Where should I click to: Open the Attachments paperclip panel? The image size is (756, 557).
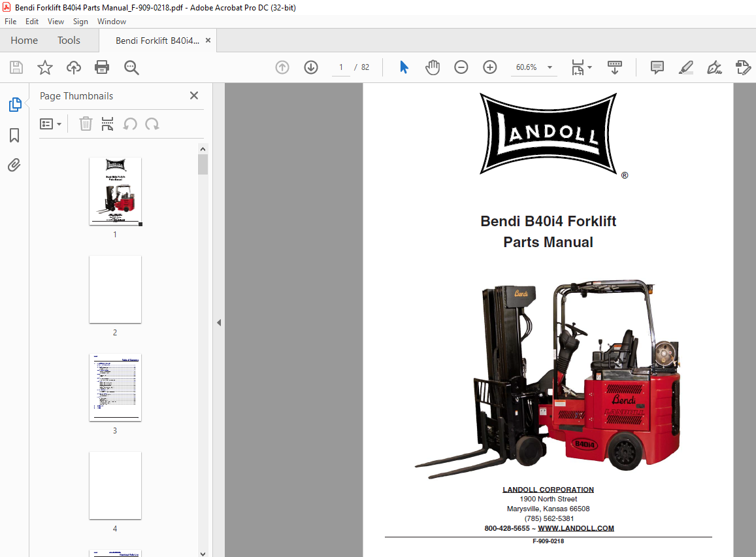click(14, 165)
